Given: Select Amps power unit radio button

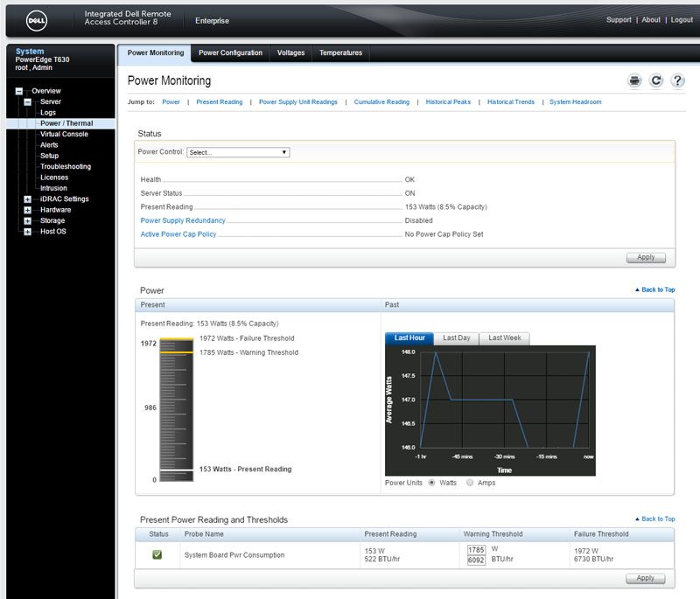Looking at the screenshot, I should click(x=471, y=482).
